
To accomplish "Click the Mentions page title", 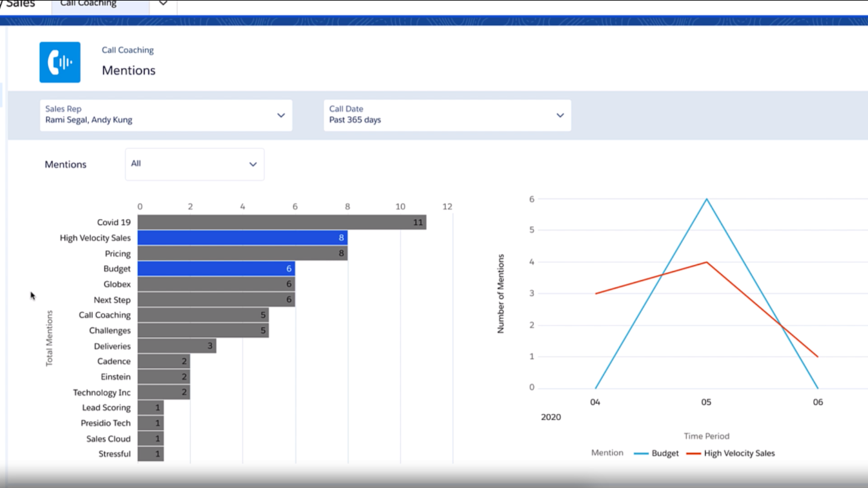I will (128, 70).
